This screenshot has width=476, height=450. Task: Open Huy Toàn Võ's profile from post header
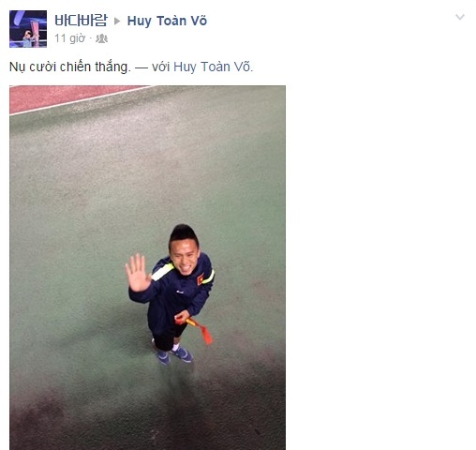167,21
